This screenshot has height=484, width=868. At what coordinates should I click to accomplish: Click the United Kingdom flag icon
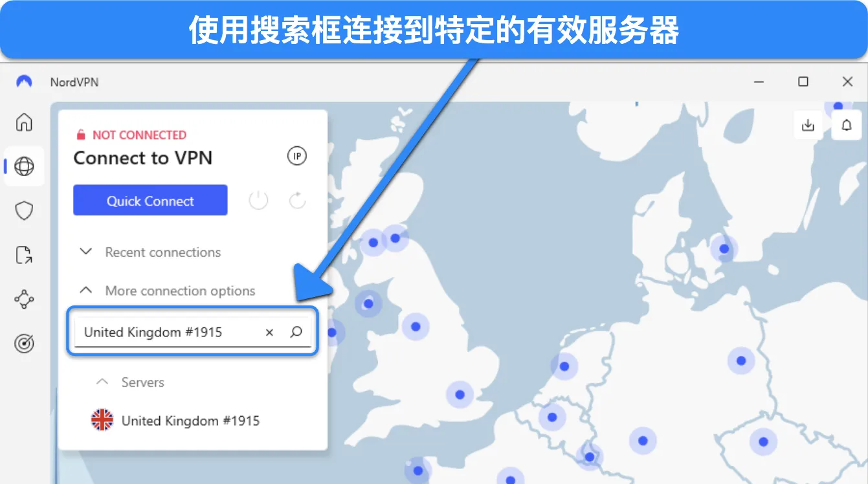[102, 421]
